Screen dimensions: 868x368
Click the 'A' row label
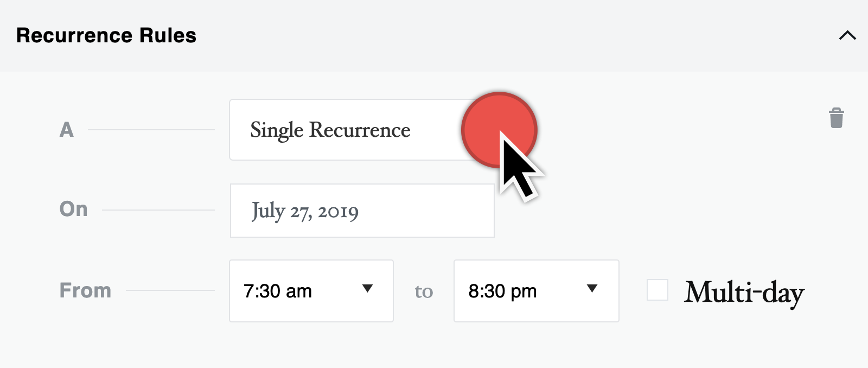66,130
